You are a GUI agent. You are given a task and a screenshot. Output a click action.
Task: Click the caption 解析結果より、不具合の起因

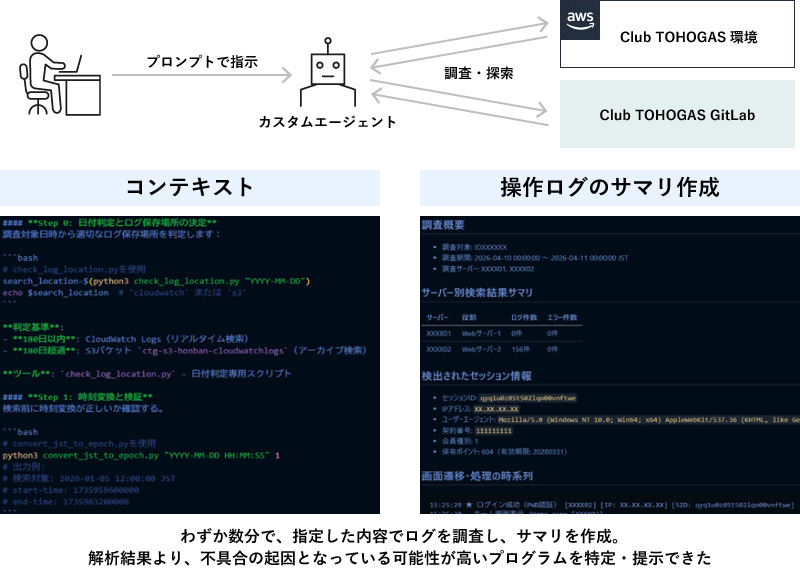click(400, 558)
